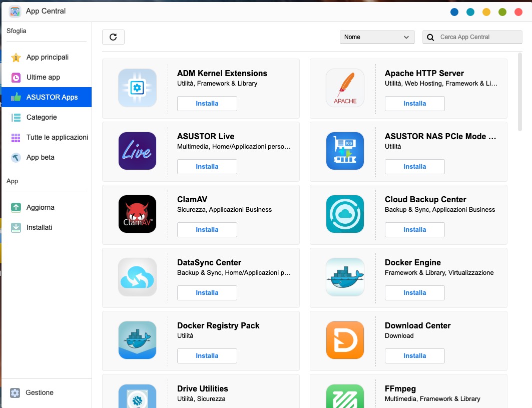The height and width of the screenshot is (408, 532).
Task: Click the Aggiorna upload arrow icon
Action: pos(16,207)
